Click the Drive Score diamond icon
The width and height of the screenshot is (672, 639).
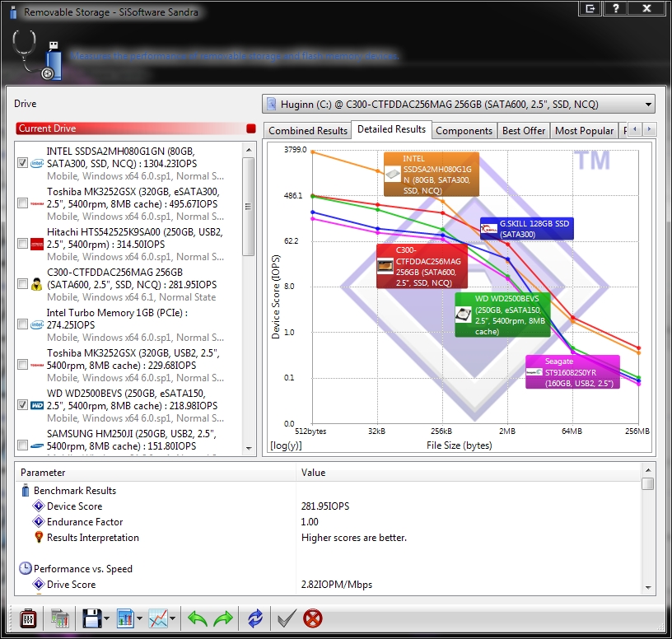pyautogui.click(x=39, y=584)
